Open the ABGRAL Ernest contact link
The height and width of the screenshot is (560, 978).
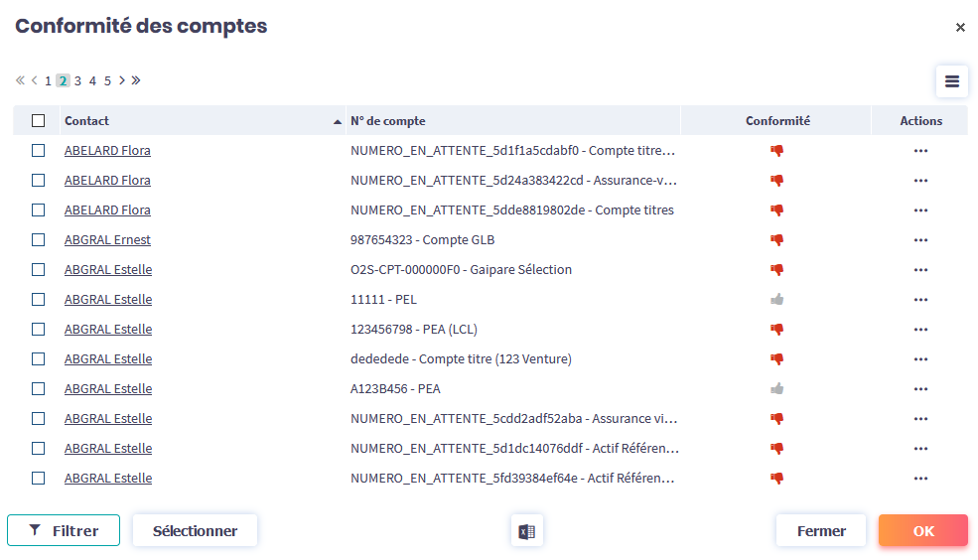pyautogui.click(x=107, y=240)
